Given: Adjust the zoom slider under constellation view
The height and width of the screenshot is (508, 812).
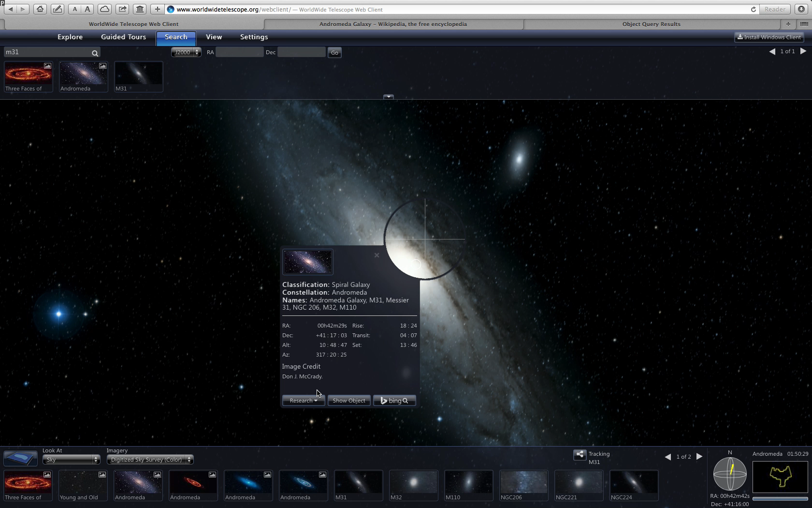Looking at the screenshot, I should (780, 498).
